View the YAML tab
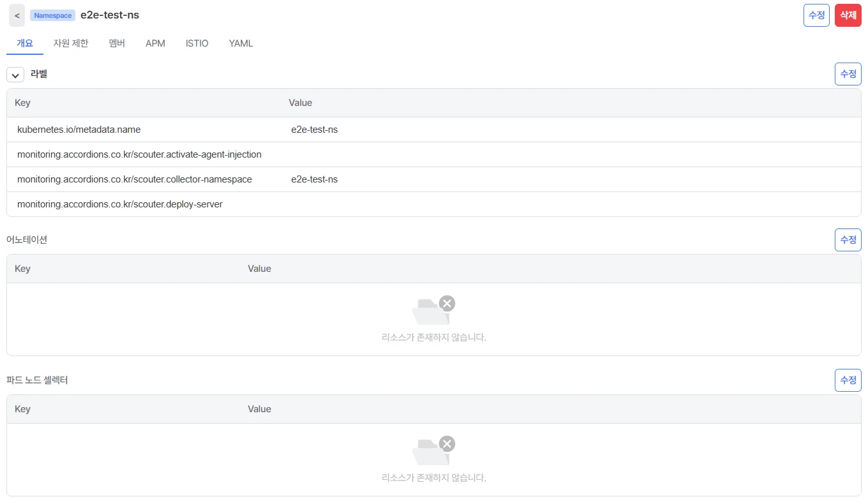 [241, 43]
